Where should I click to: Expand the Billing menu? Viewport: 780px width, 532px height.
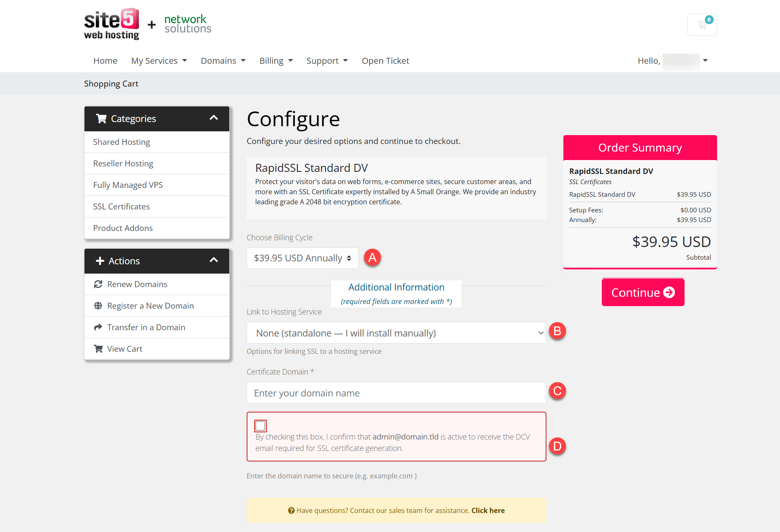276,61
